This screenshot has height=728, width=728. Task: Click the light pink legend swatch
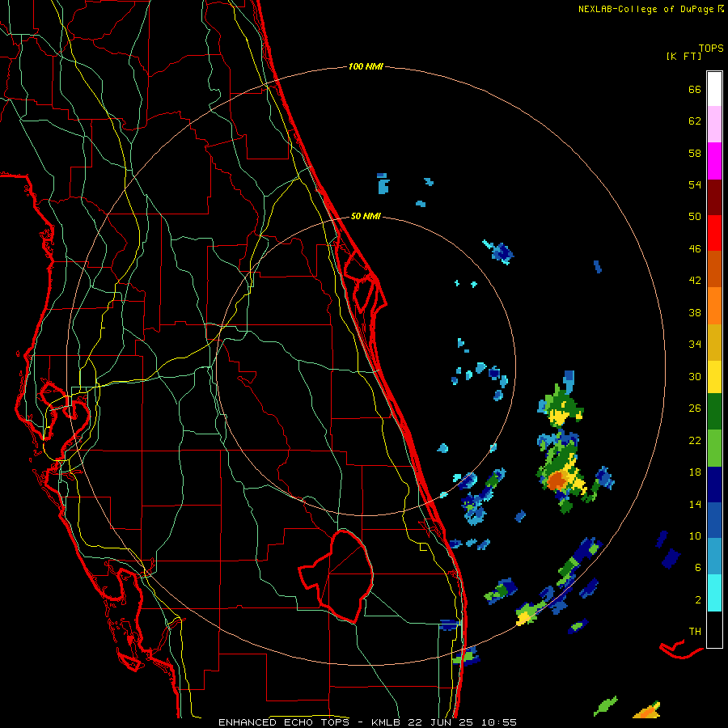(x=714, y=125)
